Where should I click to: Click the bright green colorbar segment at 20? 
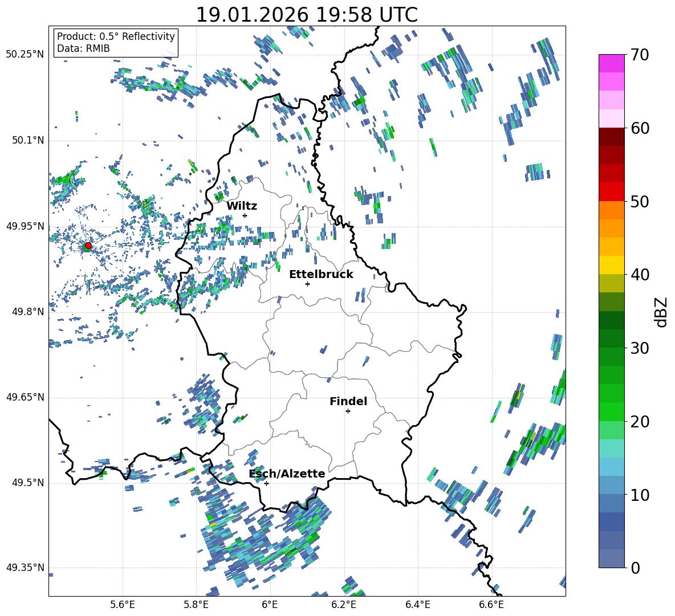pyautogui.click(x=611, y=411)
